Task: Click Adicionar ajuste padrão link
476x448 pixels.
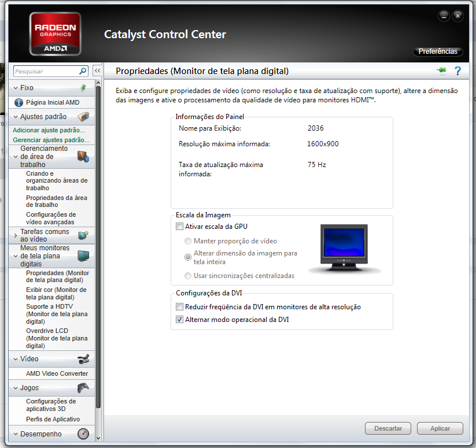Action: click(x=49, y=130)
